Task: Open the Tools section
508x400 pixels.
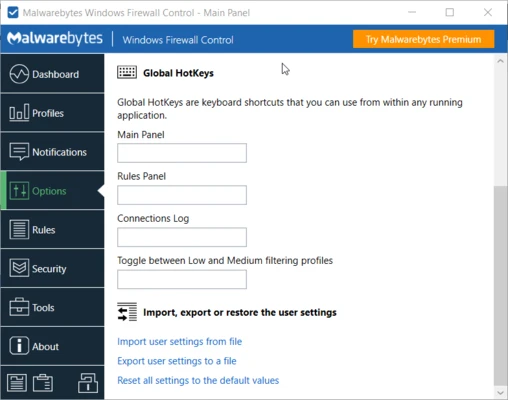Action: point(53,307)
